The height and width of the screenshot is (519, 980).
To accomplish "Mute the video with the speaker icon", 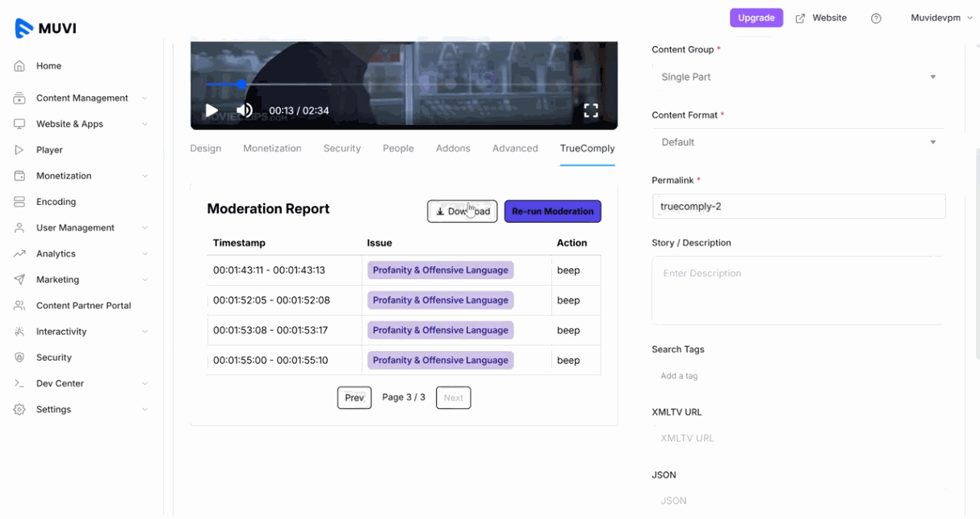I will tap(244, 111).
